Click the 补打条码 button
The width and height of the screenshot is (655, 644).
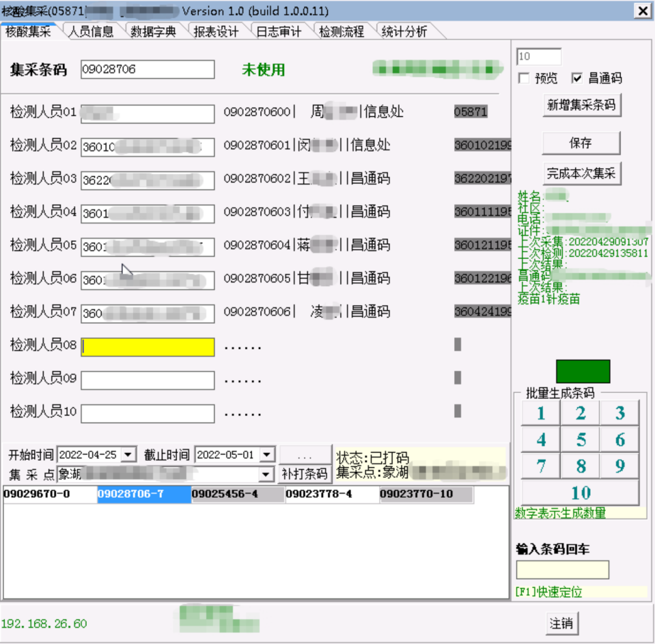click(x=304, y=474)
